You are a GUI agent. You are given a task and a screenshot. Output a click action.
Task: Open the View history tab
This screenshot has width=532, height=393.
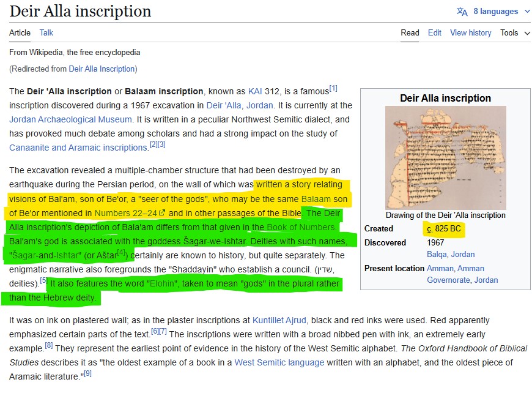pos(471,32)
